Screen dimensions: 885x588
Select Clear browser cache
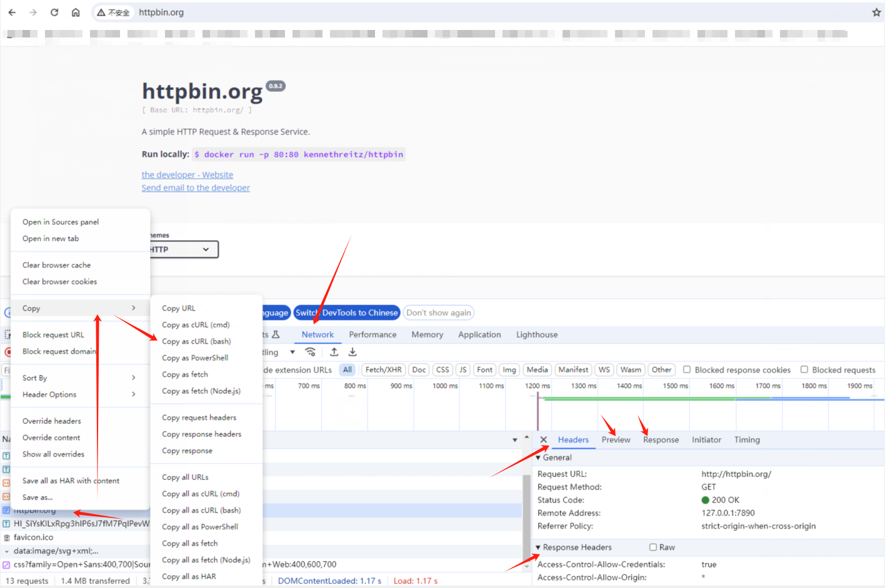pyautogui.click(x=56, y=265)
